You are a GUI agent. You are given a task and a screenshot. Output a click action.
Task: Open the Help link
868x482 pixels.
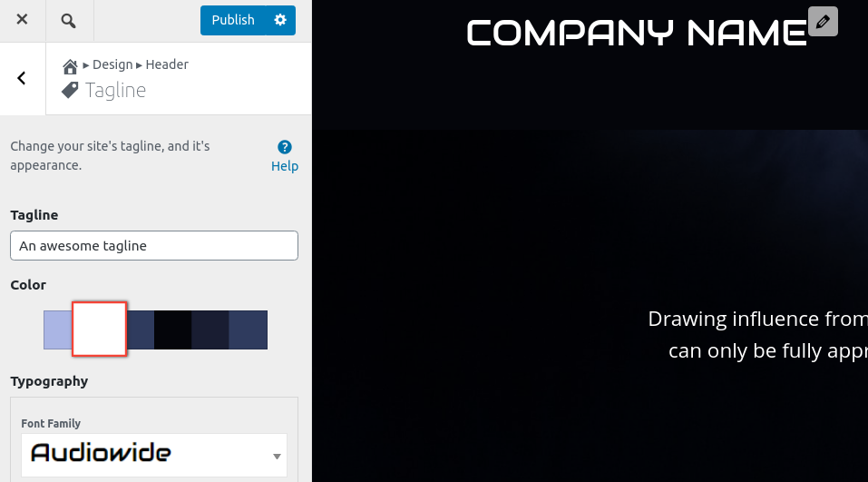point(285,166)
